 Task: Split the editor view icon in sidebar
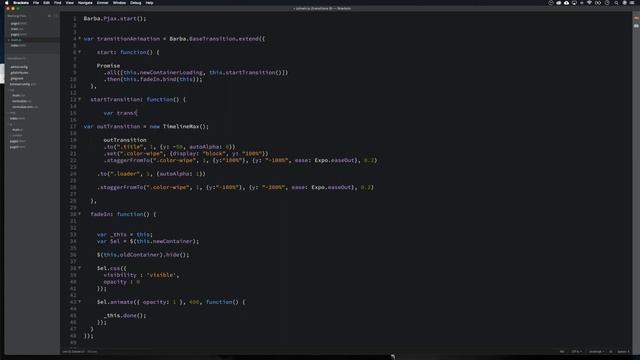point(56,16)
